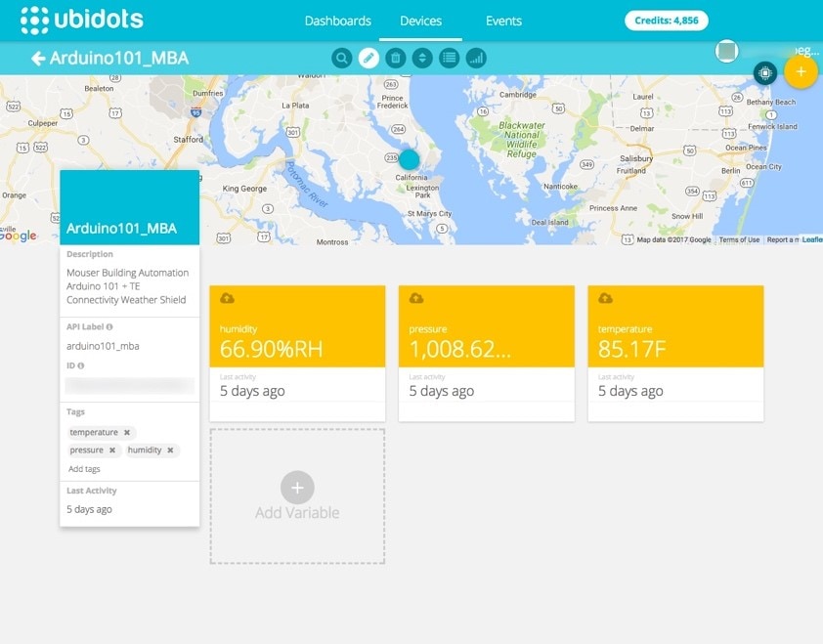Open the delete (trash) tool
Viewport: 823px width, 644px height.
pyautogui.click(x=397, y=58)
